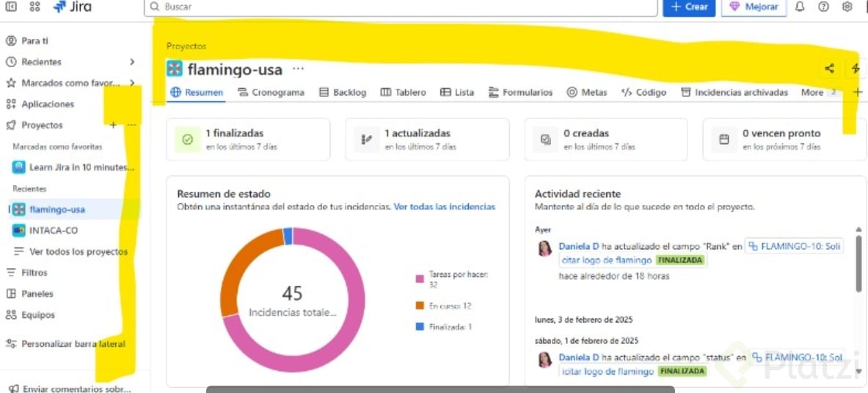The height and width of the screenshot is (393, 868).
Task: Click Daniela D avatar in Ayer entry
Action: (x=544, y=248)
